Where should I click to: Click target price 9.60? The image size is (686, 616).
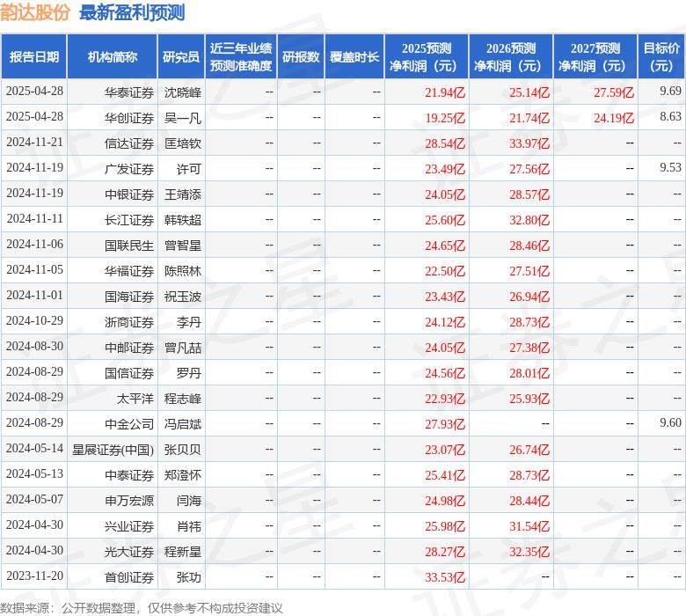[671, 422]
